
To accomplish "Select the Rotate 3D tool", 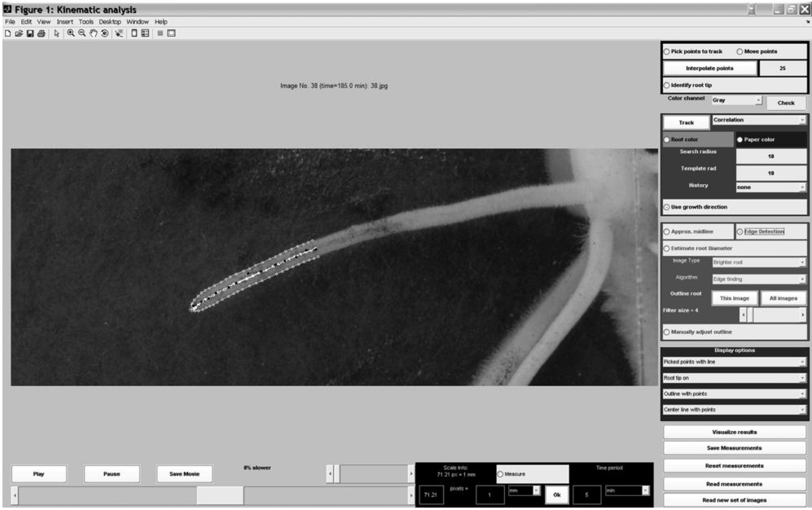I will [x=105, y=33].
